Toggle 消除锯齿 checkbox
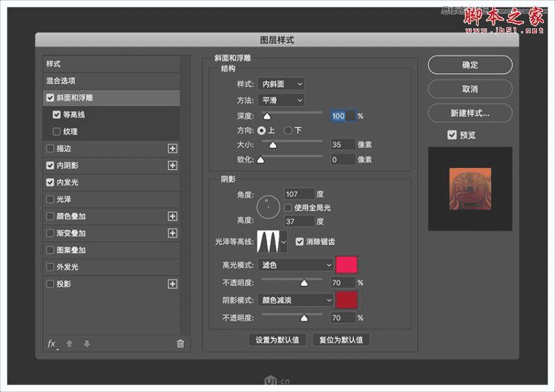The image size is (555, 392). point(300,241)
